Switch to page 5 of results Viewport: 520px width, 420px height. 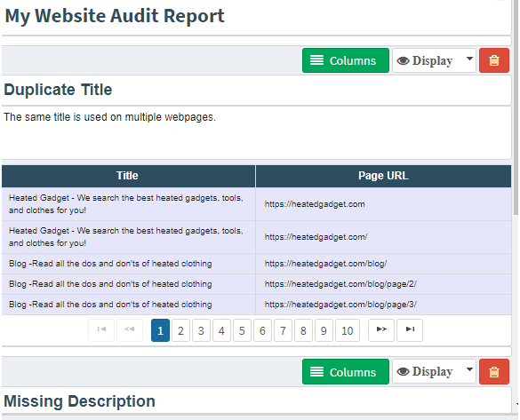pos(242,330)
